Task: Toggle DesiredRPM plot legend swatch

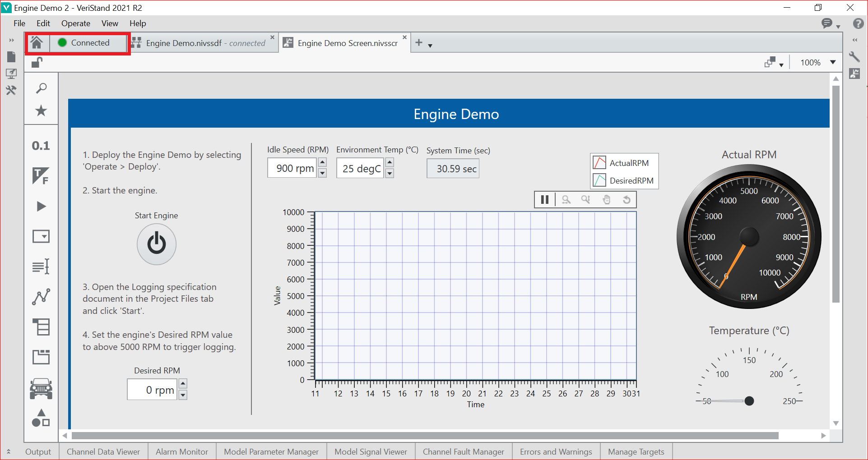Action: pyautogui.click(x=599, y=180)
